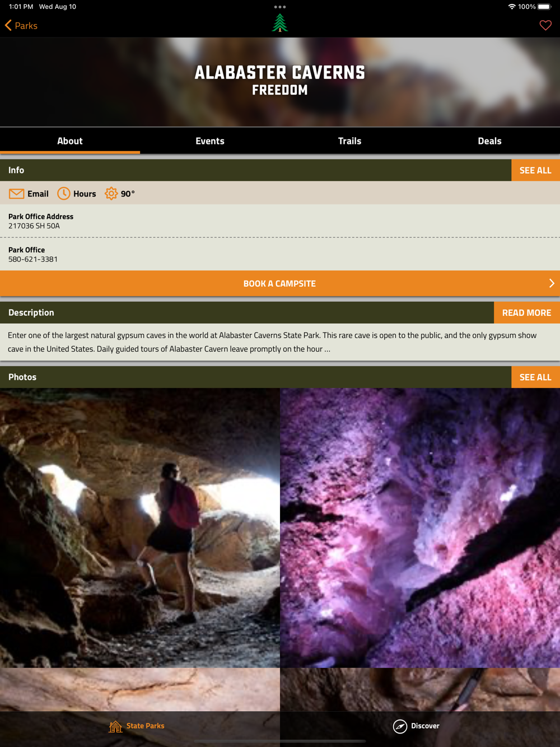Select Park Office Address 217036 SH 50A
Image resolution: width=560 pixels, height=747 pixels.
coord(280,221)
